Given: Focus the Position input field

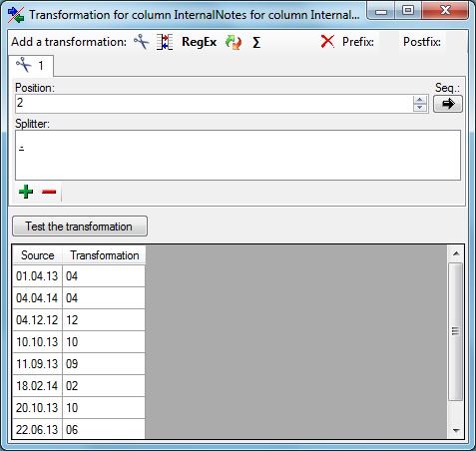Looking at the screenshot, I should [x=215, y=104].
